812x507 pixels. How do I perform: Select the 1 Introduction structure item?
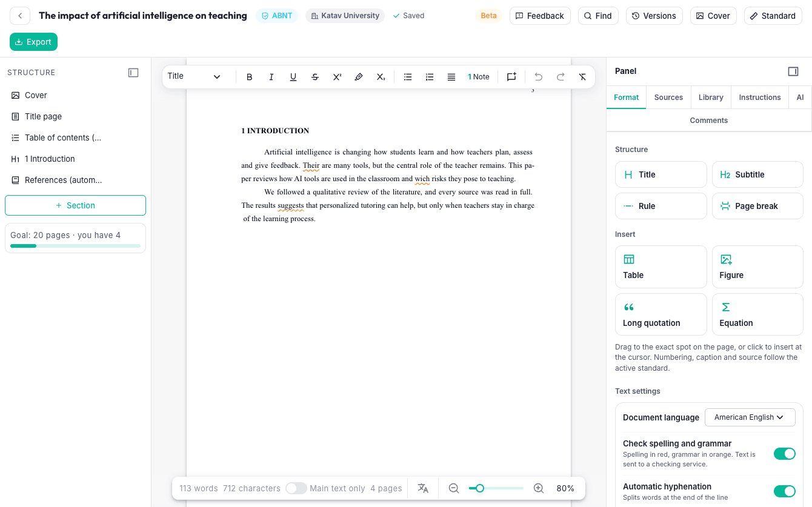(75, 159)
